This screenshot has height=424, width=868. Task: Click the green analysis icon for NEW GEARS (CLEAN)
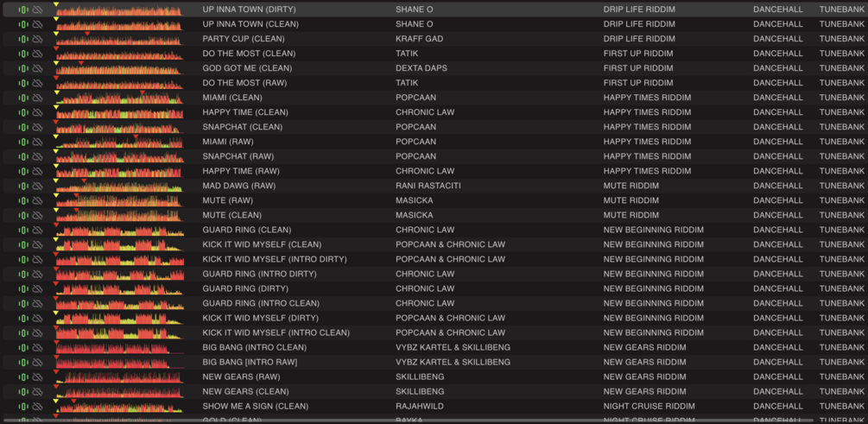23,391
